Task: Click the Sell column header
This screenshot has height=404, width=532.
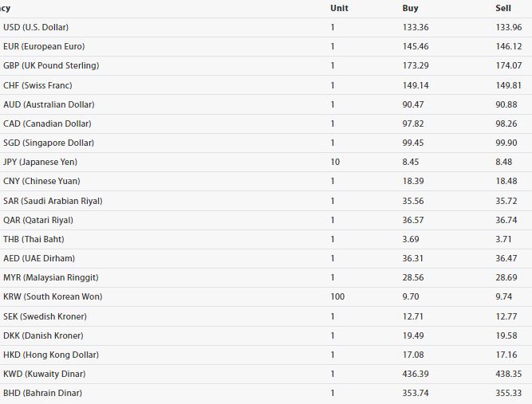Action: [x=503, y=8]
